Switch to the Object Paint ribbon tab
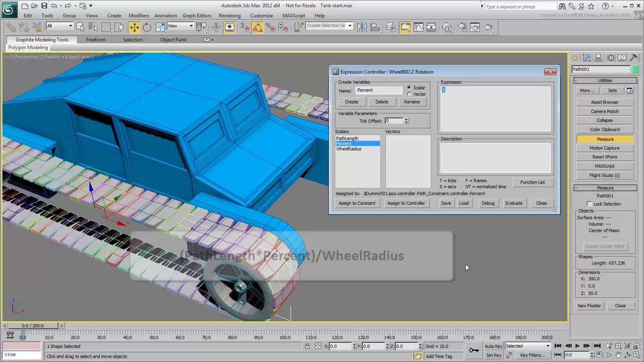Screen dimensions: 644x362 (173, 40)
